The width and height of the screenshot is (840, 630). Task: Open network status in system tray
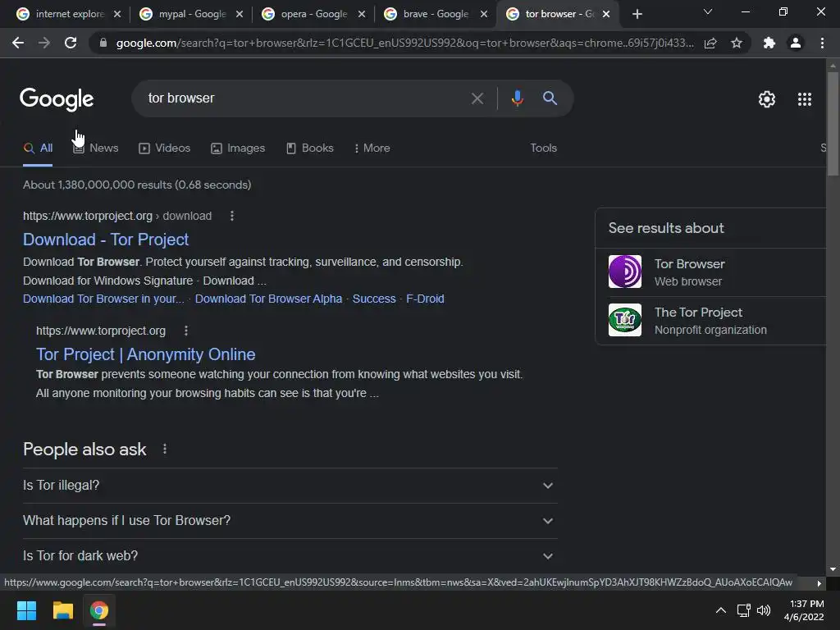[743, 610]
